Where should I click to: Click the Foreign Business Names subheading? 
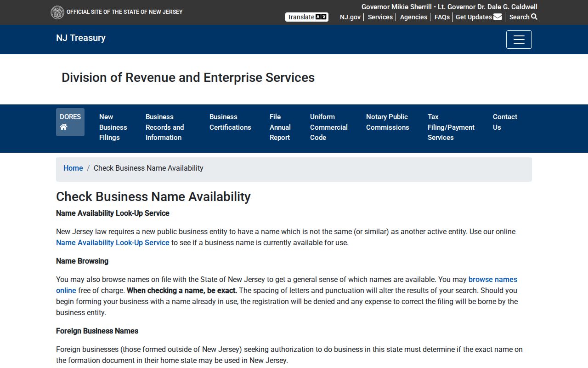point(97,331)
